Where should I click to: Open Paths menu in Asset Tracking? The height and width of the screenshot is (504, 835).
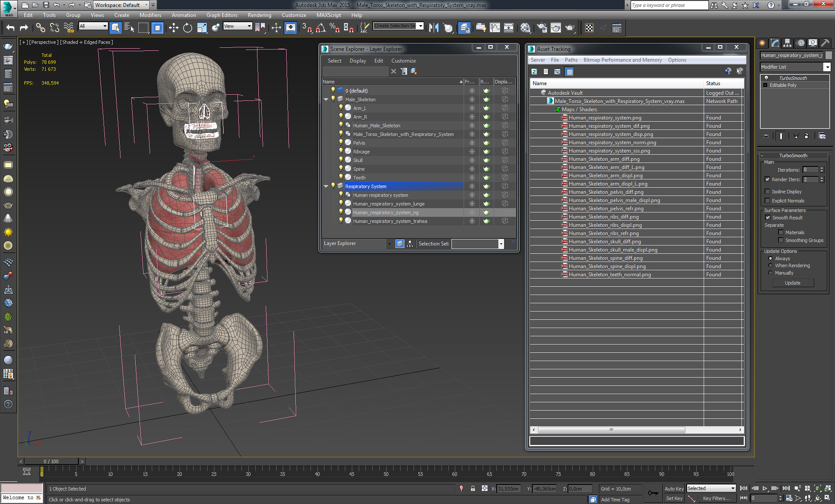coord(571,60)
